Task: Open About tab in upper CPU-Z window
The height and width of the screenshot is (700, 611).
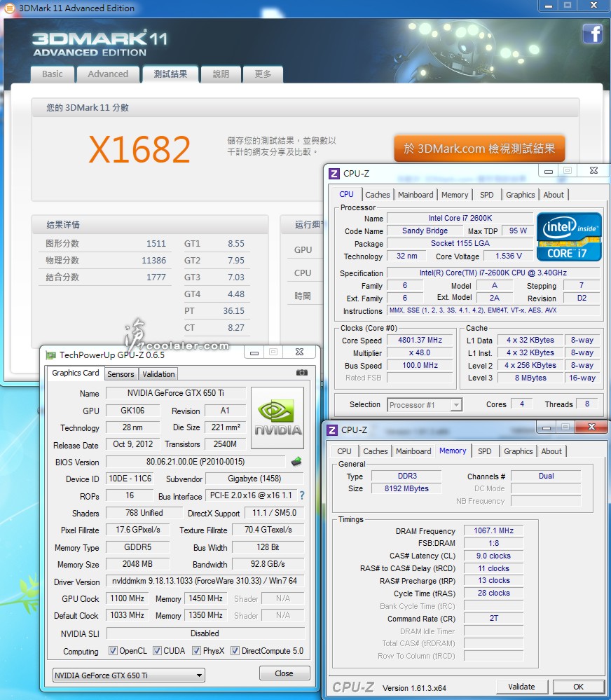Action: tap(554, 195)
